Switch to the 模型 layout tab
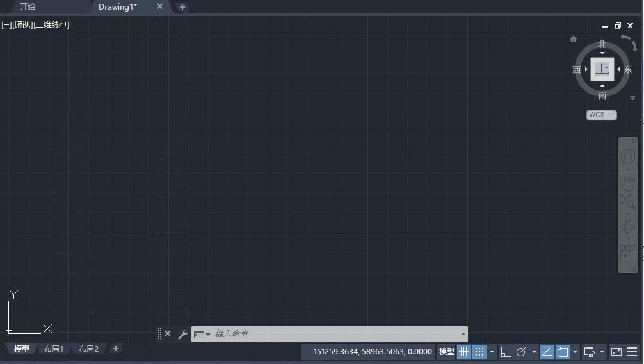The width and height of the screenshot is (644, 364). point(22,349)
